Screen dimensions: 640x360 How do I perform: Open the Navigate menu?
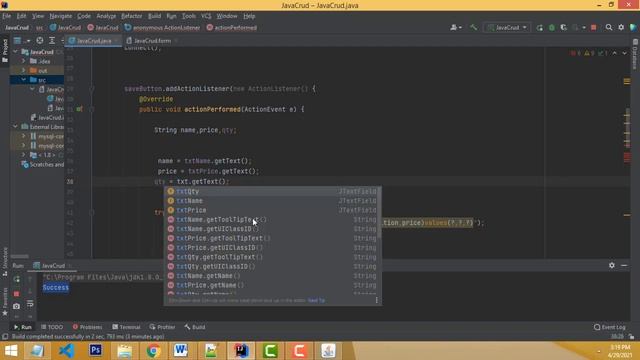pyautogui.click(x=60, y=16)
